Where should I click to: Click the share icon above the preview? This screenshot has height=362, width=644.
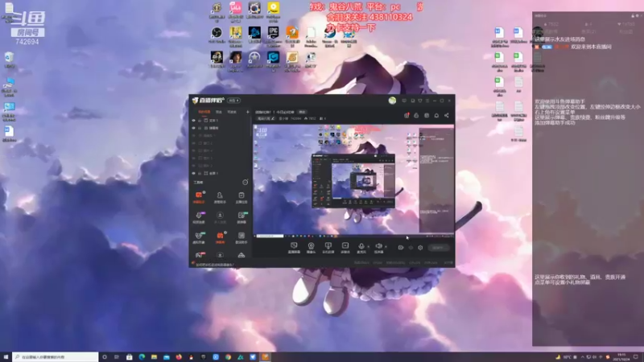pos(447,115)
